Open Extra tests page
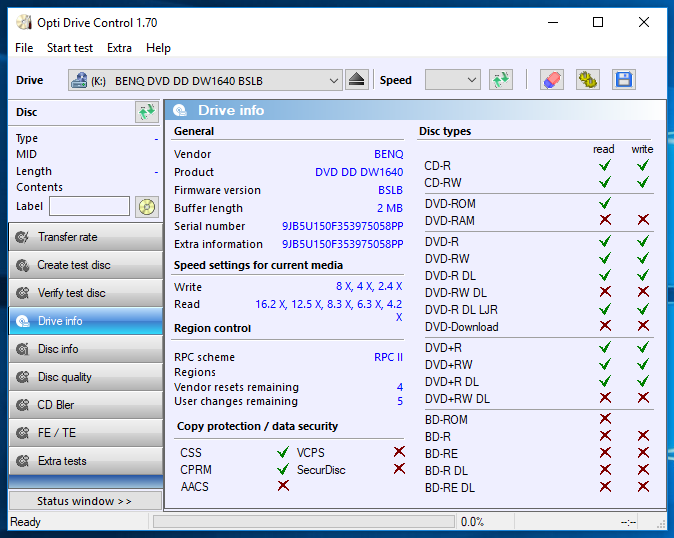This screenshot has width=674, height=538. [x=86, y=461]
